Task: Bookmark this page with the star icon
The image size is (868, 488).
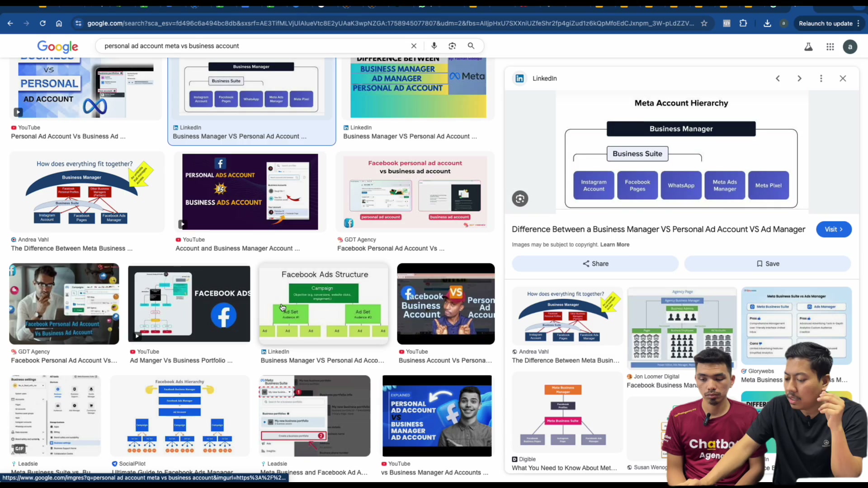Action: [x=704, y=23]
